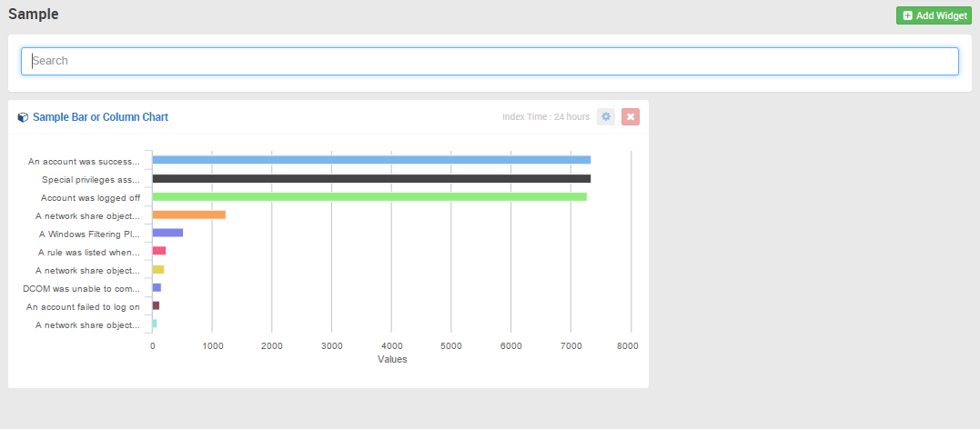Screen dimensions: 980x429
Task: Click 'Index Time : 24 hours' text
Action: [x=546, y=116]
